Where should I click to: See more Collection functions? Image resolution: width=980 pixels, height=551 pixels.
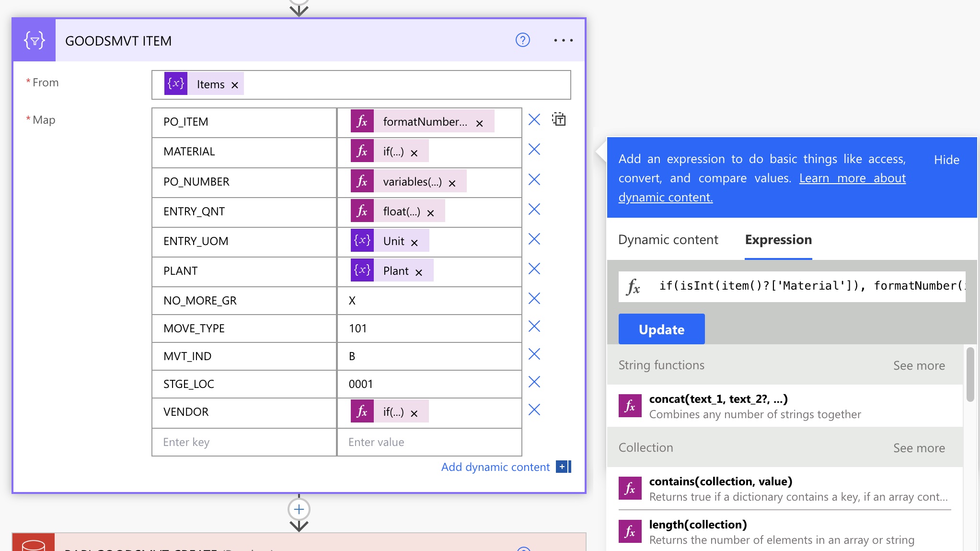[x=919, y=448]
